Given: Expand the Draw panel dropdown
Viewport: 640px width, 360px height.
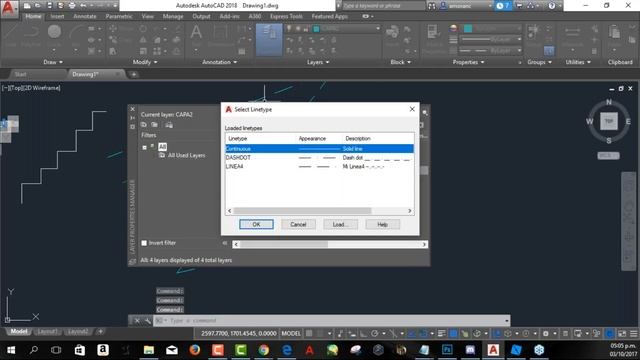Looking at the screenshot, I should 53,62.
